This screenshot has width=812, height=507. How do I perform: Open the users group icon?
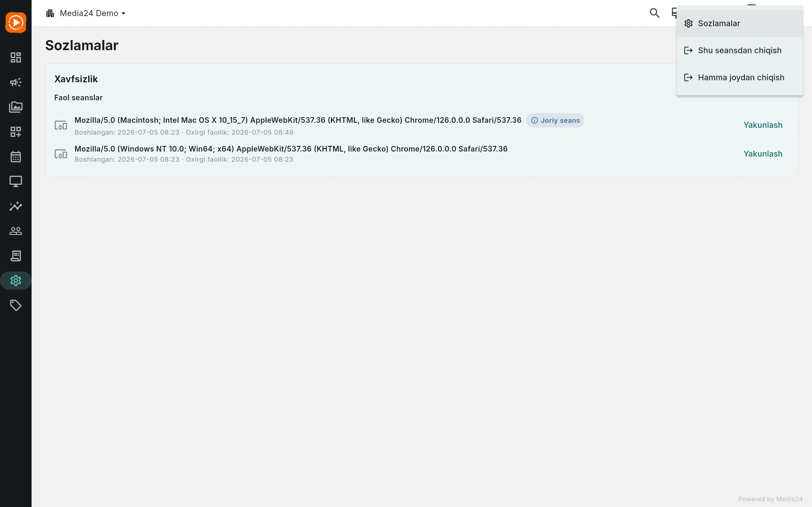click(16, 231)
